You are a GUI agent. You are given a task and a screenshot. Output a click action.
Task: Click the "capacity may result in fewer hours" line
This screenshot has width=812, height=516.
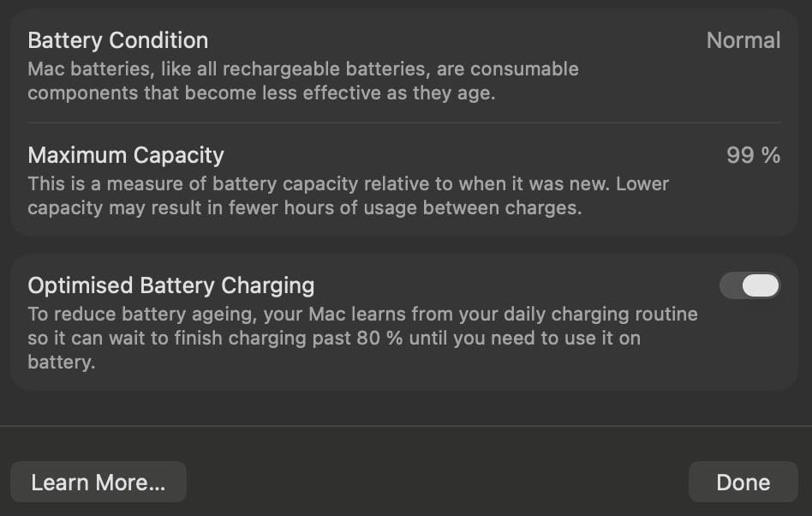(x=304, y=207)
